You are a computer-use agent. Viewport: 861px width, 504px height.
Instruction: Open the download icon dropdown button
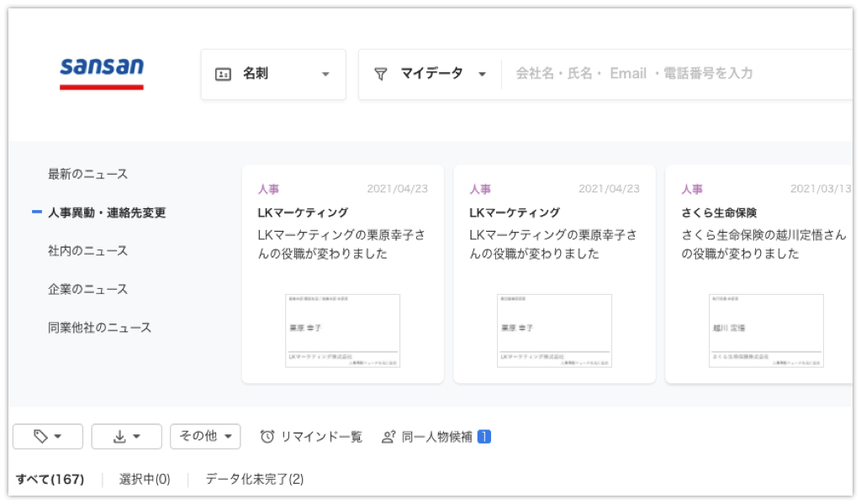(126, 436)
